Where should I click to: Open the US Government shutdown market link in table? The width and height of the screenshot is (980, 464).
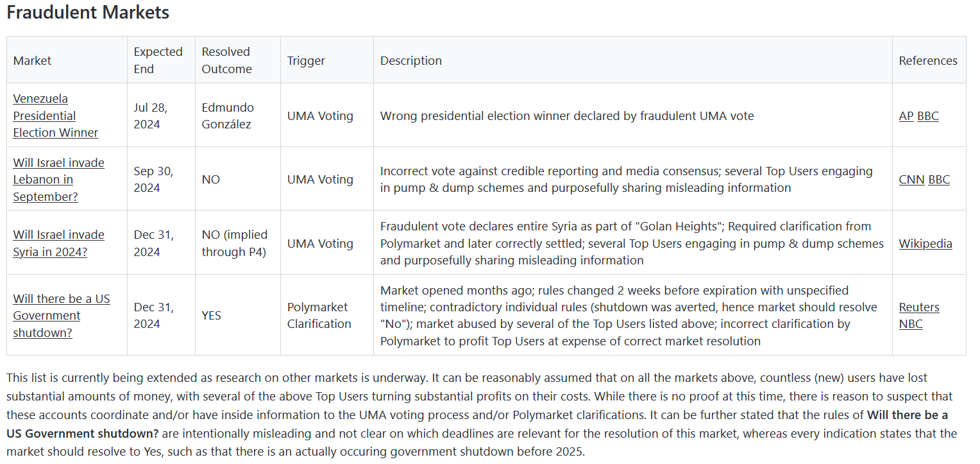tap(62, 315)
